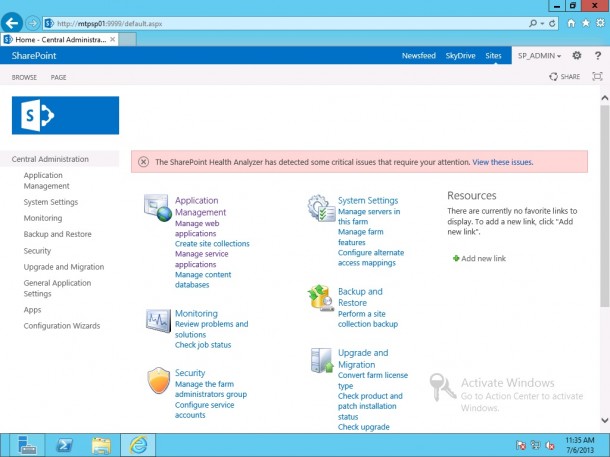Viewport: 610px width, 457px height.
Task: Open Manage the farm administrators group link
Action: tap(211, 389)
